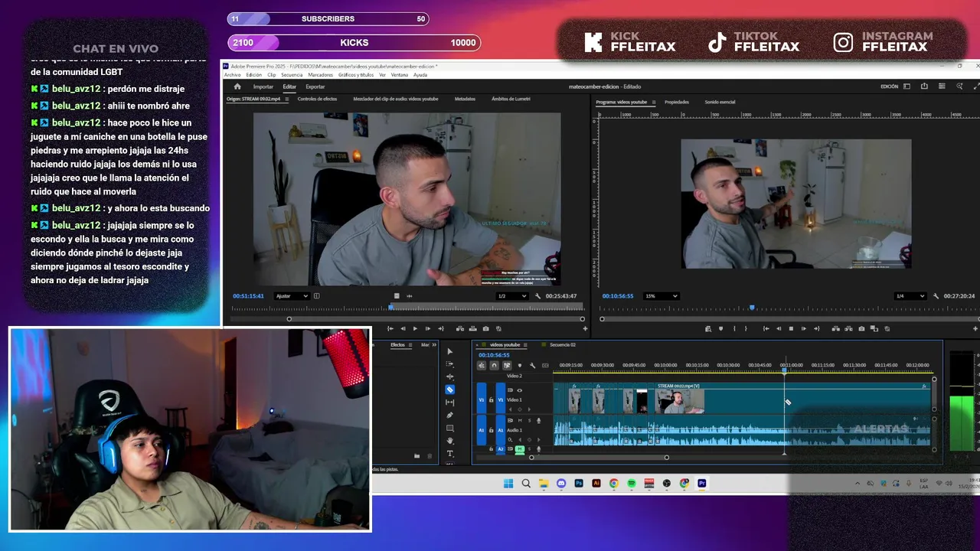Viewport: 980px width, 551px height.
Task: Switch to Ámbitos de Lumetri tab
Action: (511, 99)
